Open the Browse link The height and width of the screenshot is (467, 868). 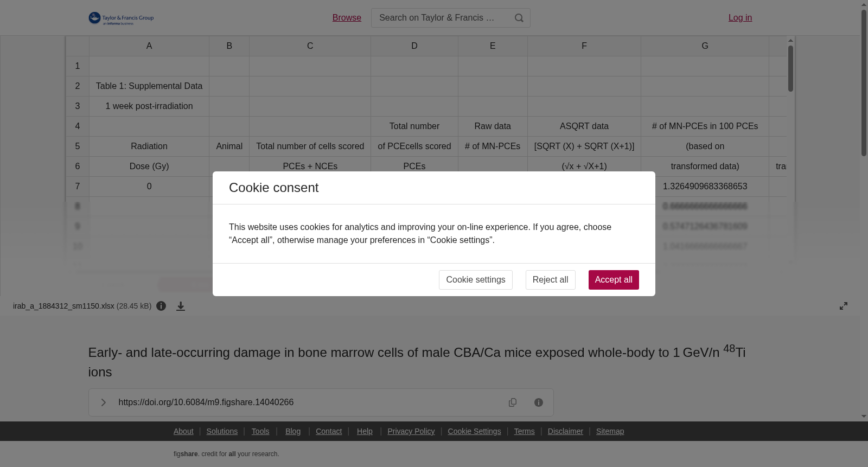[x=347, y=18]
